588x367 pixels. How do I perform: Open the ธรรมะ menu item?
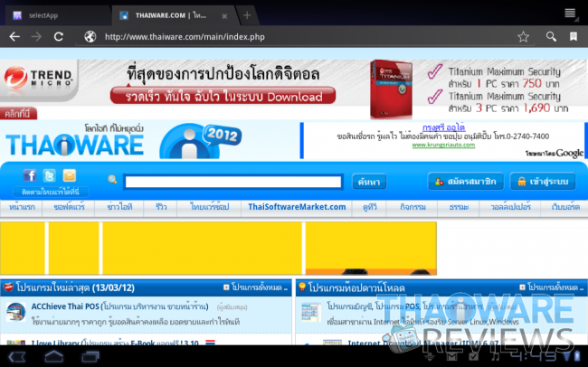(x=459, y=207)
